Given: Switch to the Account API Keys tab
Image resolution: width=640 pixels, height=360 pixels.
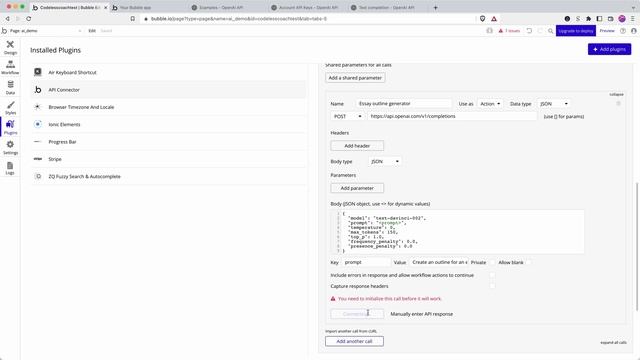Looking at the screenshot, I should coord(307,7).
